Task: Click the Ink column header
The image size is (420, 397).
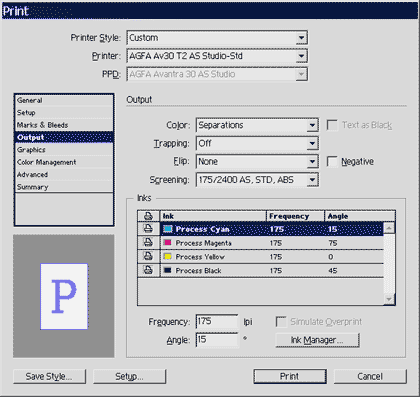Action: coord(213,216)
